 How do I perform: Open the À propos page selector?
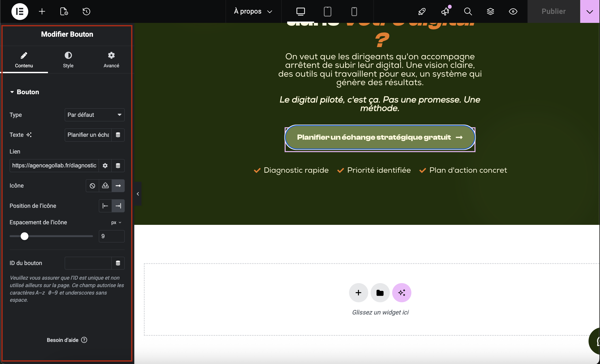[x=253, y=11]
